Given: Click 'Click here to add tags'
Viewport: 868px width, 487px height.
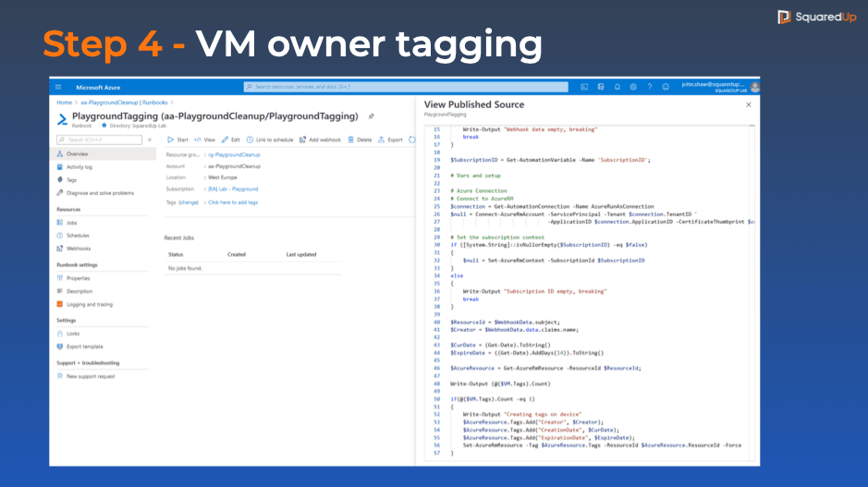Looking at the screenshot, I should point(233,202).
